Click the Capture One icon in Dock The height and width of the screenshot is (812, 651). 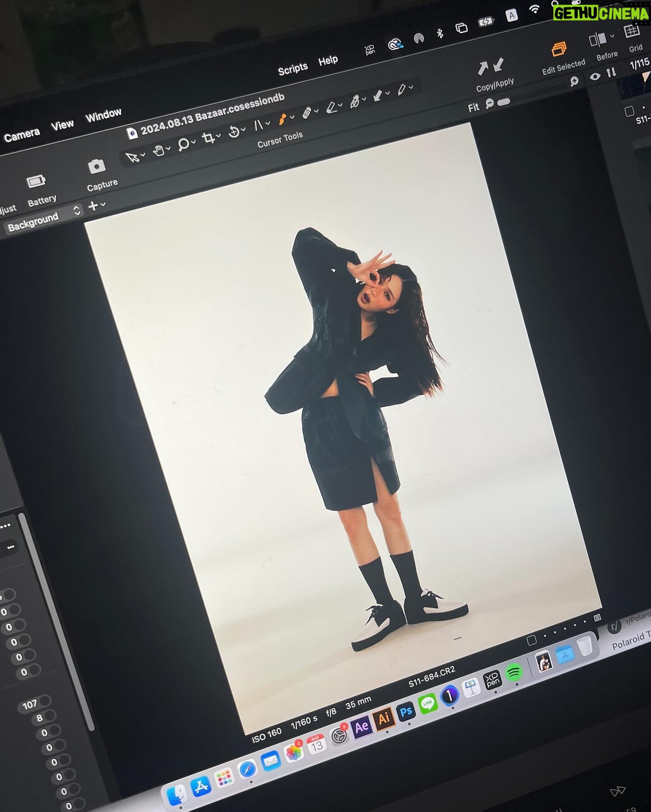pos(449,696)
